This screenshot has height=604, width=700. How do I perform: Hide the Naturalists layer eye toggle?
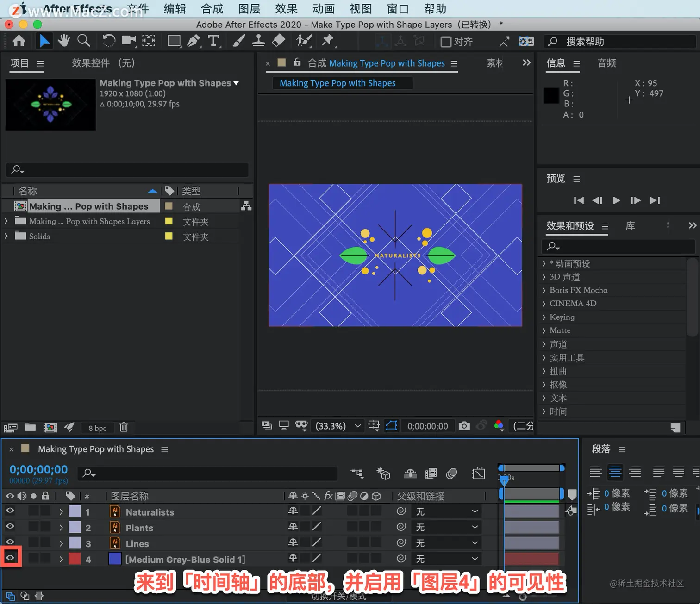tap(10, 511)
